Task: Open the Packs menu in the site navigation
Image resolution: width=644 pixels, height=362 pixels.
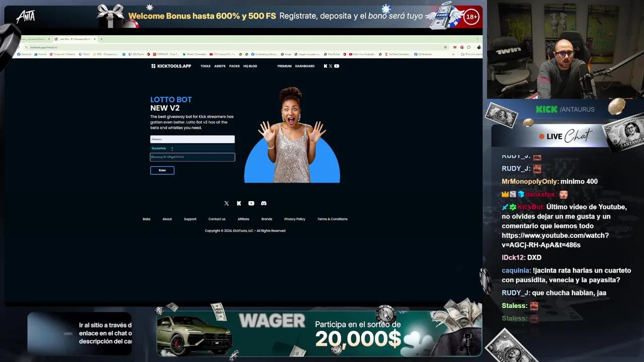Action: (x=234, y=66)
